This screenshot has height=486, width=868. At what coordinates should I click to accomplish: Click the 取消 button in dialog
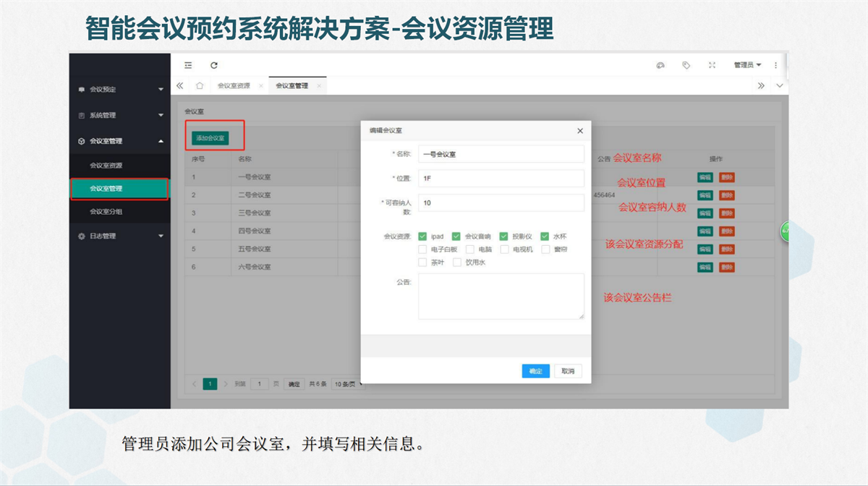(x=568, y=371)
